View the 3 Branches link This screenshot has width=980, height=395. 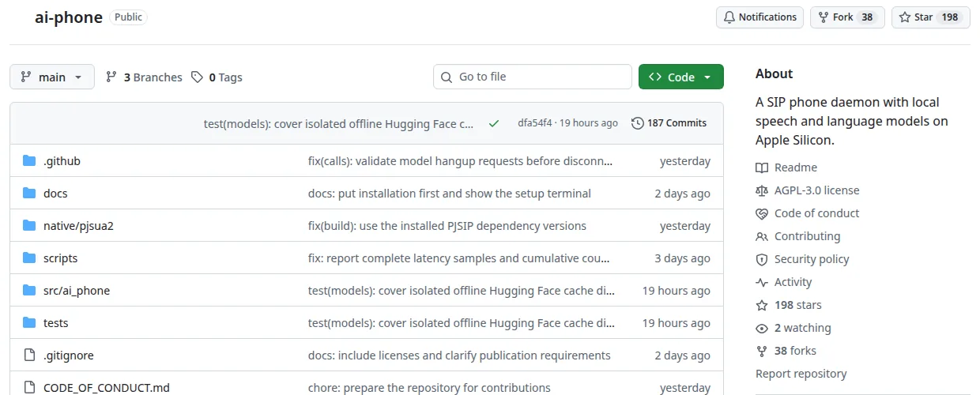tap(144, 77)
